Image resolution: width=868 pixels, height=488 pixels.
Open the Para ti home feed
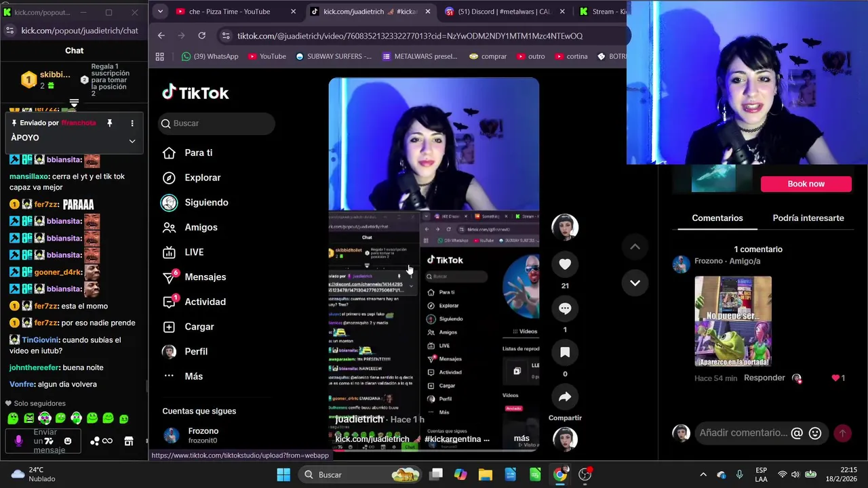coord(188,152)
